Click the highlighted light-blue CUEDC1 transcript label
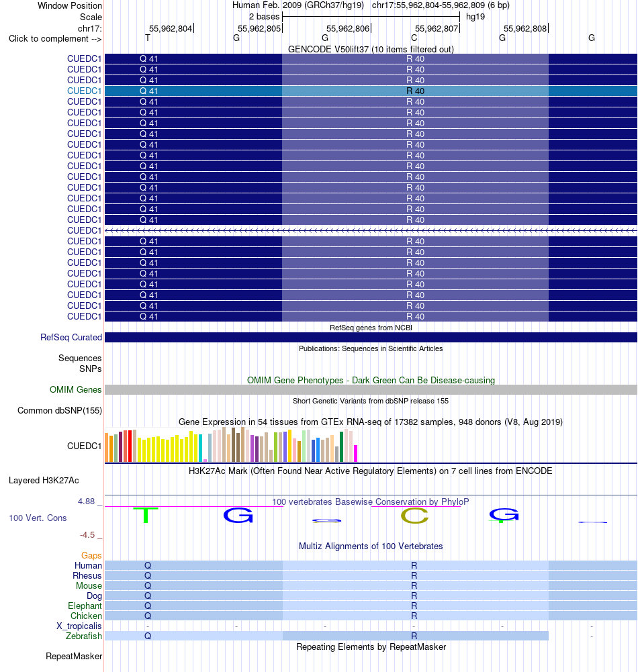 [x=84, y=91]
